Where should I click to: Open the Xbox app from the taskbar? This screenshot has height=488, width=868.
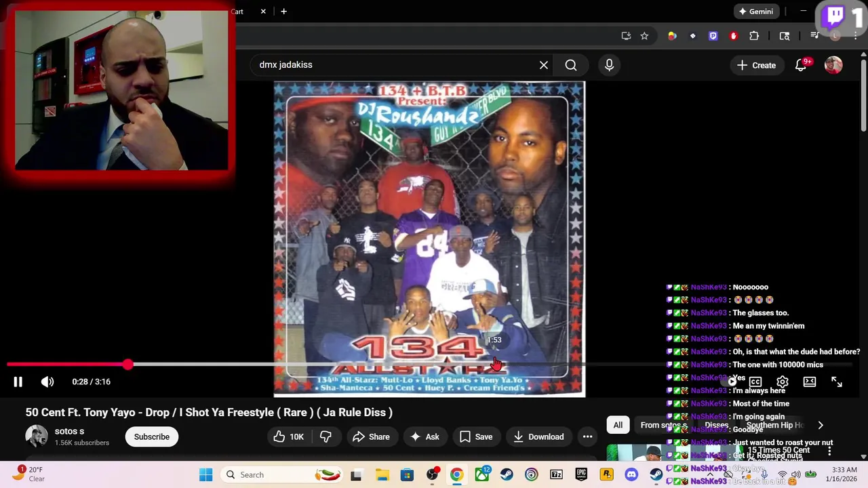click(x=482, y=474)
